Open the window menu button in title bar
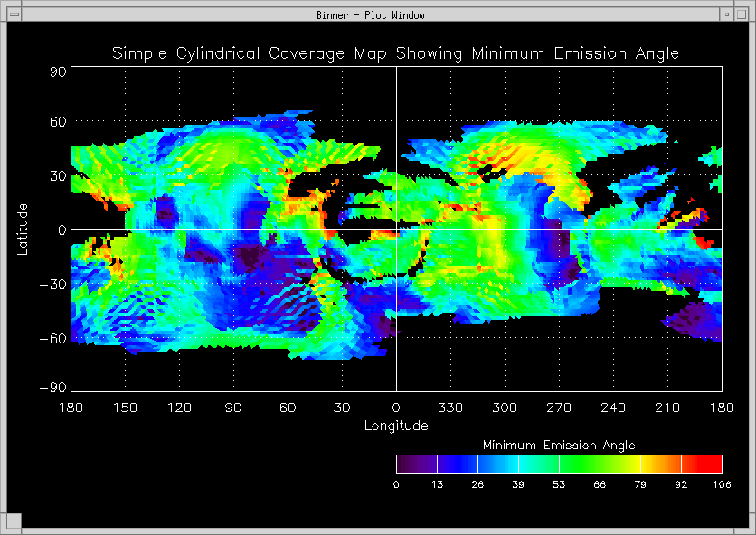 tap(14, 14)
